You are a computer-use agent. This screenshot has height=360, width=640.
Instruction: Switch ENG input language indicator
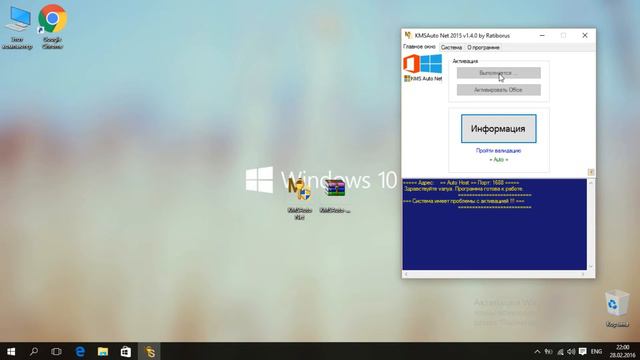(596, 351)
